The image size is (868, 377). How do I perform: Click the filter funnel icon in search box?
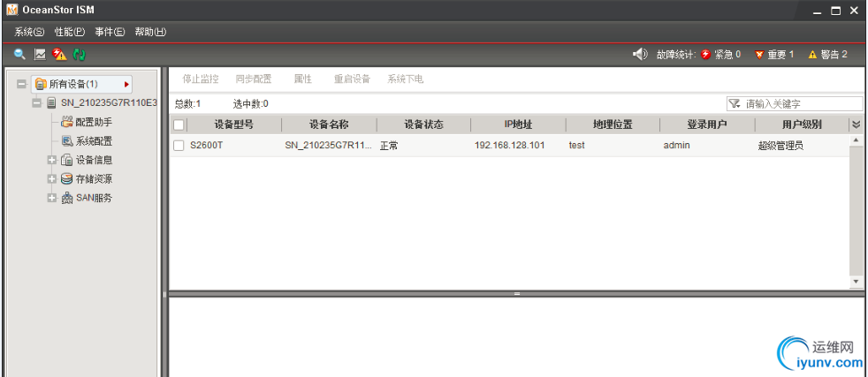(735, 103)
